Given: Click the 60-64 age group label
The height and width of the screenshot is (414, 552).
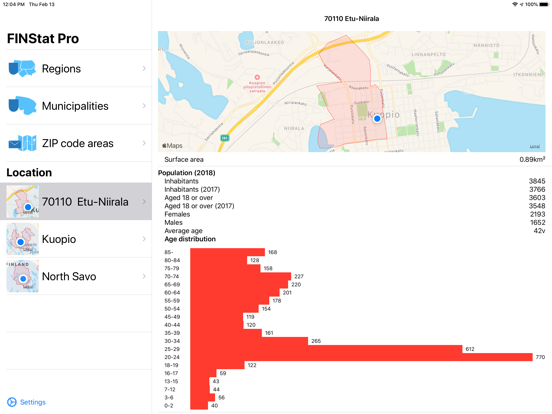Looking at the screenshot, I should [x=172, y=293].
